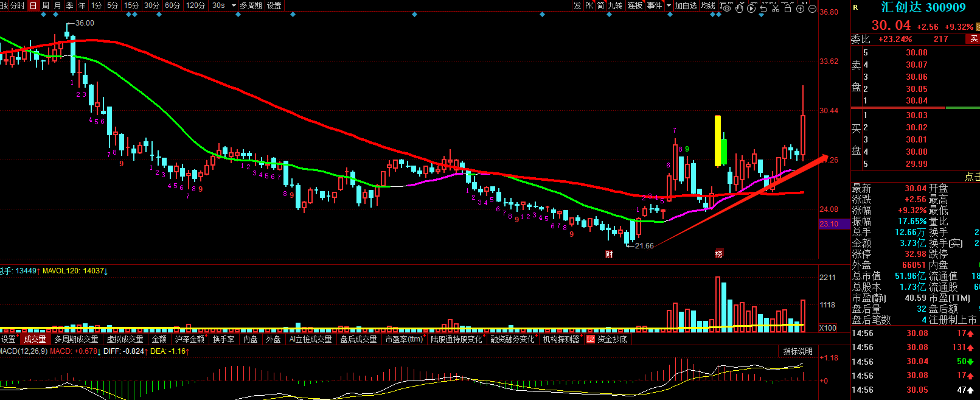Screen dimensions: 980x400
Task: Select the 周 weekly period tab
Action: pyautogui.click(x=45, y=5)
